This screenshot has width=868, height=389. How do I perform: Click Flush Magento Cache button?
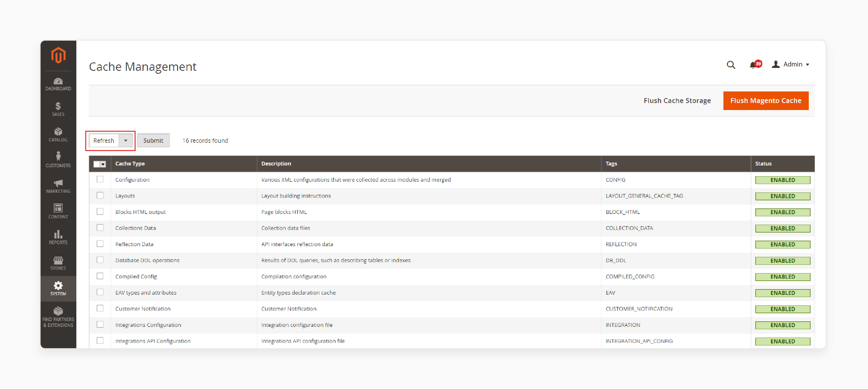coord(766,101)
